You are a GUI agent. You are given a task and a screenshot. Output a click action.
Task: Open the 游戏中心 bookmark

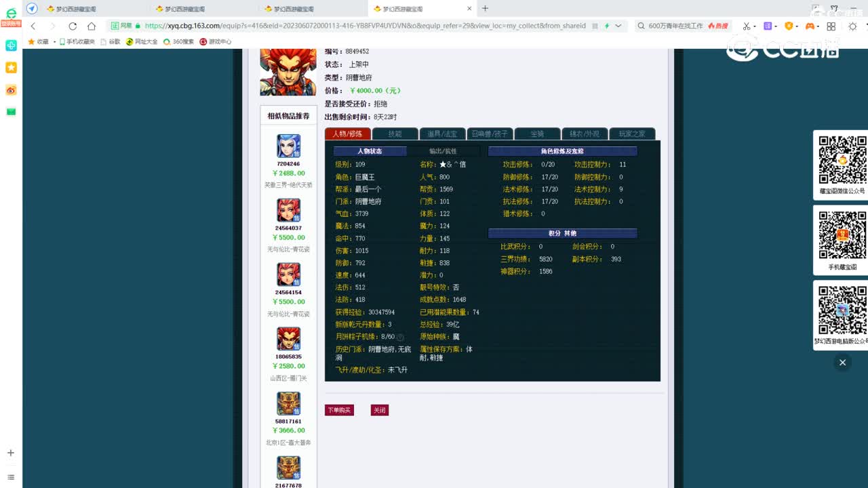click(216, 41)
